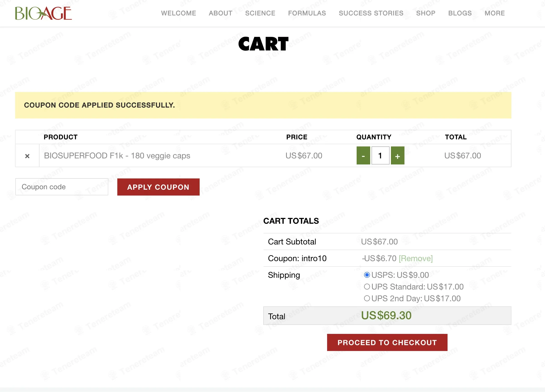Remove BIOSUPERFOOD F1k item with X icon
Image resolution: width=545 pixels, height=392 pixels.
click(x=27, y=156)
